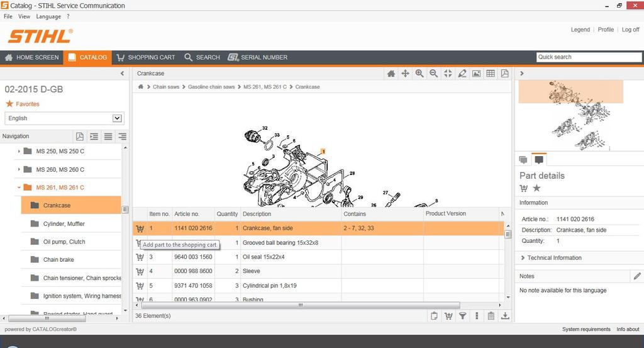Expand Technical Information section

(x=551, y=258)
